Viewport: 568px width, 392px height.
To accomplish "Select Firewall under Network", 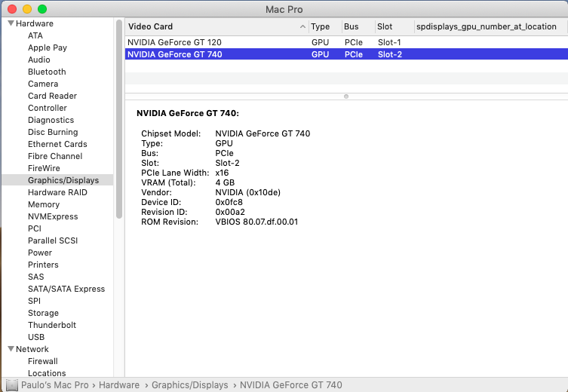I will (x=43, y=361).
